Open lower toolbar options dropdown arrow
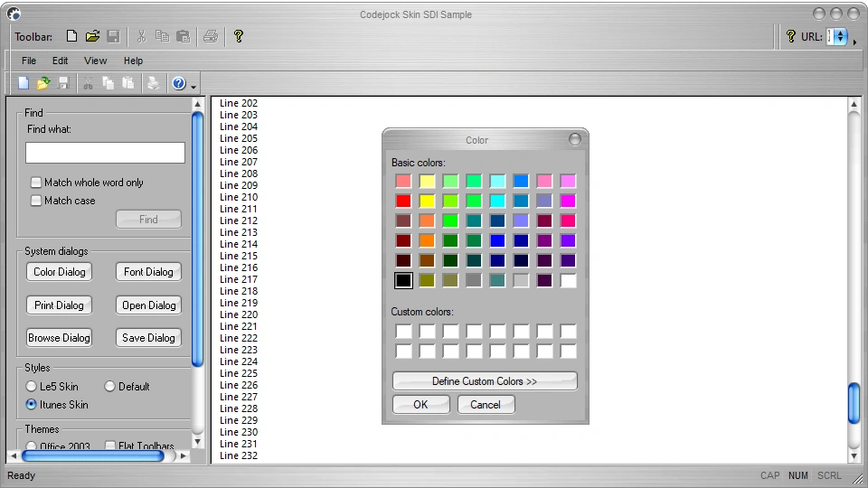This screenshot has width=868, height=488. tap(193, 87)
